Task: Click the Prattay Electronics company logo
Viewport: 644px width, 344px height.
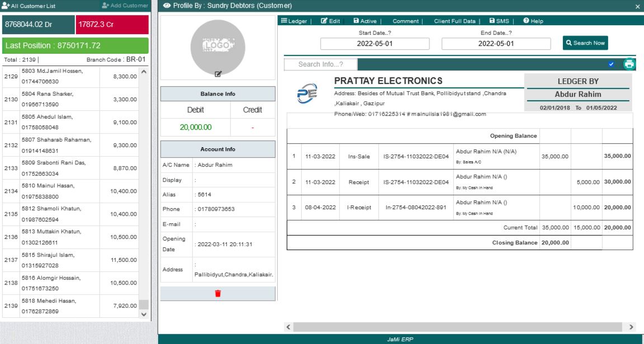Action: click(x=307, y=93)
